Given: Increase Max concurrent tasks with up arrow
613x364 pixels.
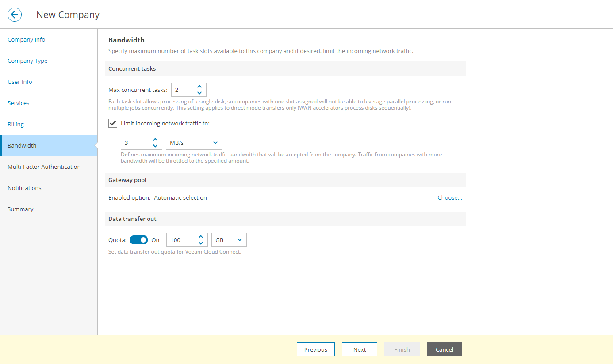Looking at the screenshot, I should click(199, 87).
